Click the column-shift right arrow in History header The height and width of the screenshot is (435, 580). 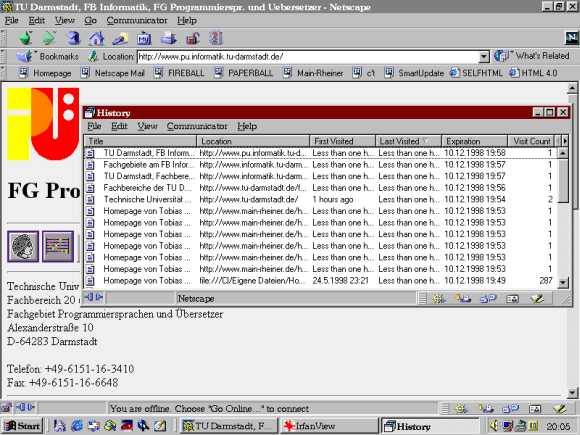point(565,141)
